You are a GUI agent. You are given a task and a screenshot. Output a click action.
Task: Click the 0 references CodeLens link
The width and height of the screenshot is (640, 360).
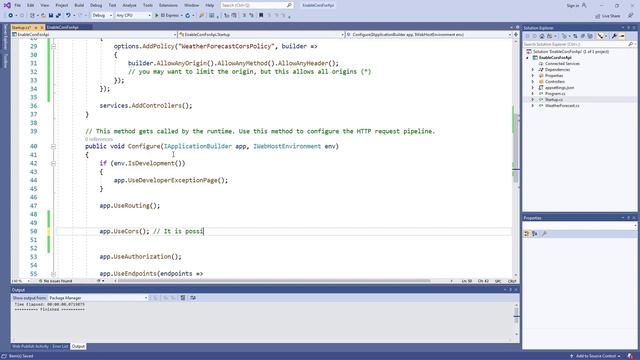click(x=99, y=139)
